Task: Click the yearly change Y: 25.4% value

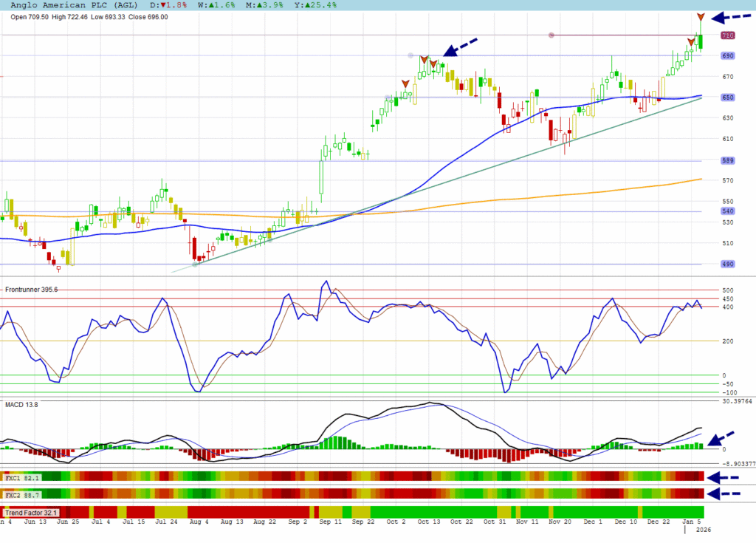Action: tap(317, 5)
